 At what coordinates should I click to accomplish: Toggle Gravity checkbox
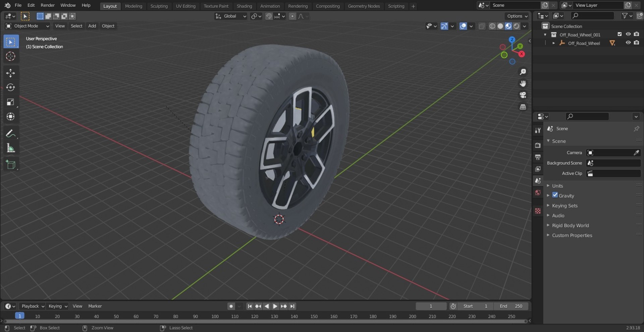[555, 195]
